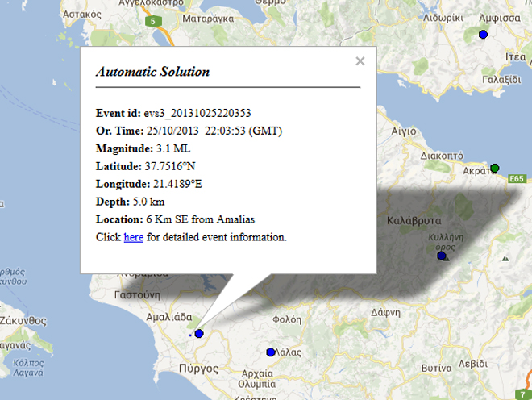The width and height of the screenshot is (532, 400).
Task: Click the Ιτέα town label
Action: [515, 56]
